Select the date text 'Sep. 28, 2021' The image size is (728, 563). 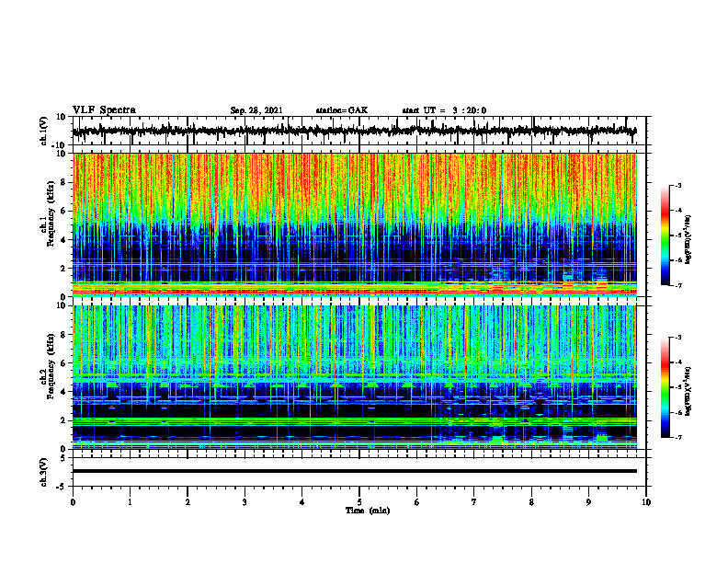tap(256, 110)
